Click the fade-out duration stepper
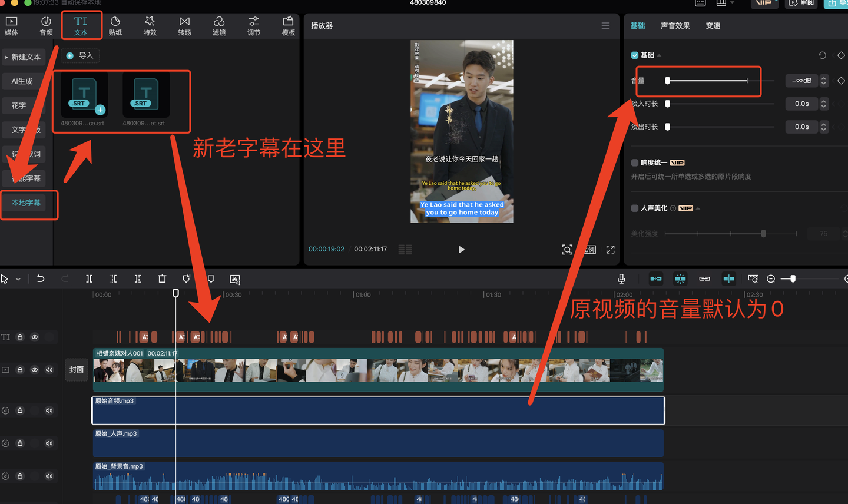The height and width of the screenshot is (504, 848). (x=824, y=127)
